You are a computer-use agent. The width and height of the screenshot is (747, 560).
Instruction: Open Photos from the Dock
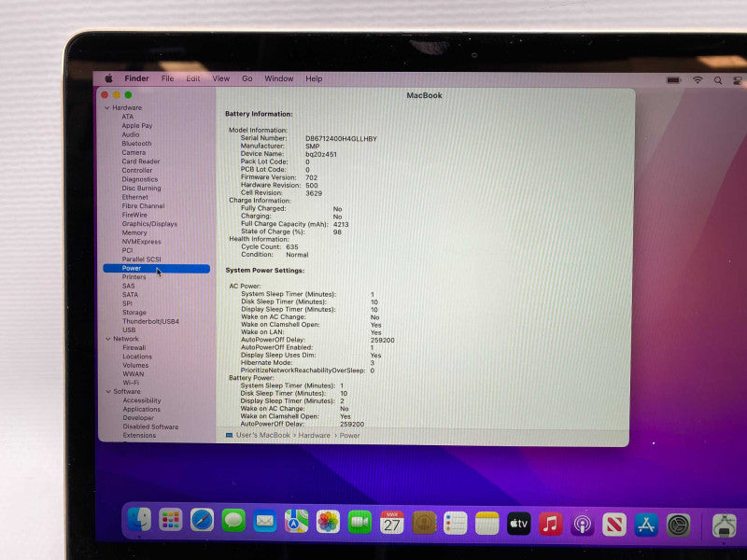coord(329,522)
